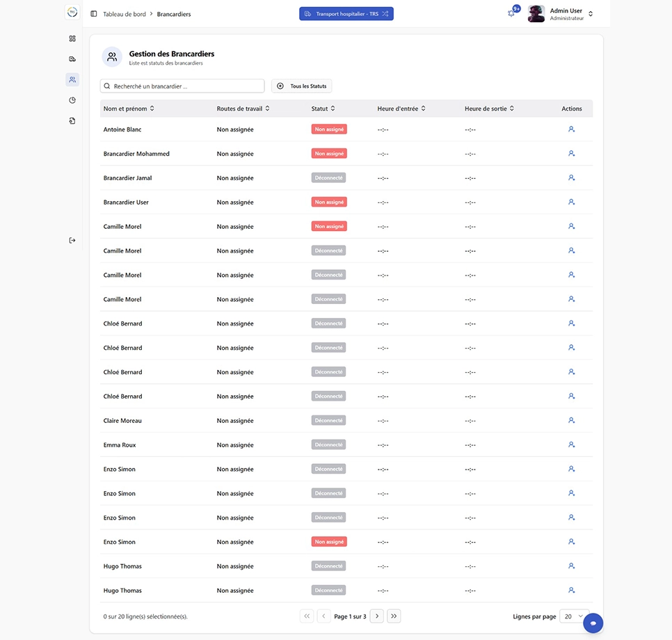Click the assign user icon for Antoine Blanc
This screenshot has height=640, width=672.
pyautogui.click(x=571, y=129)
